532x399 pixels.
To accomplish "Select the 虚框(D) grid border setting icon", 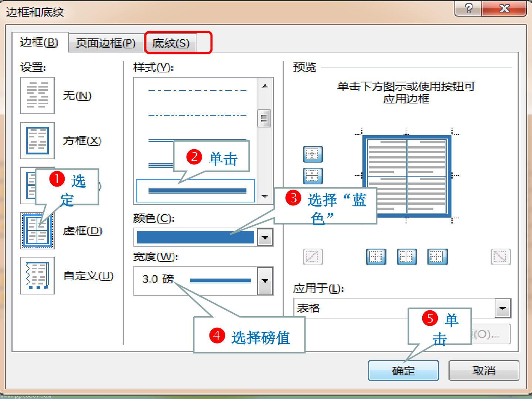I will click(x=37, y=231).
